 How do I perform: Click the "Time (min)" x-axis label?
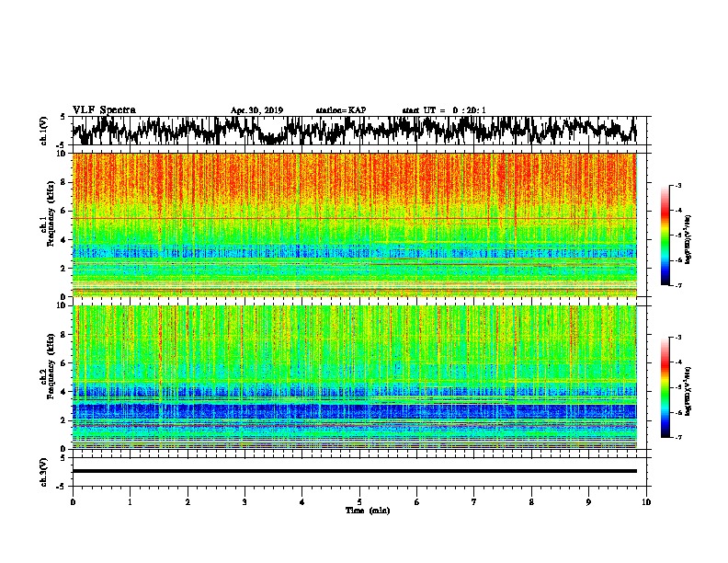coord(368,511)
